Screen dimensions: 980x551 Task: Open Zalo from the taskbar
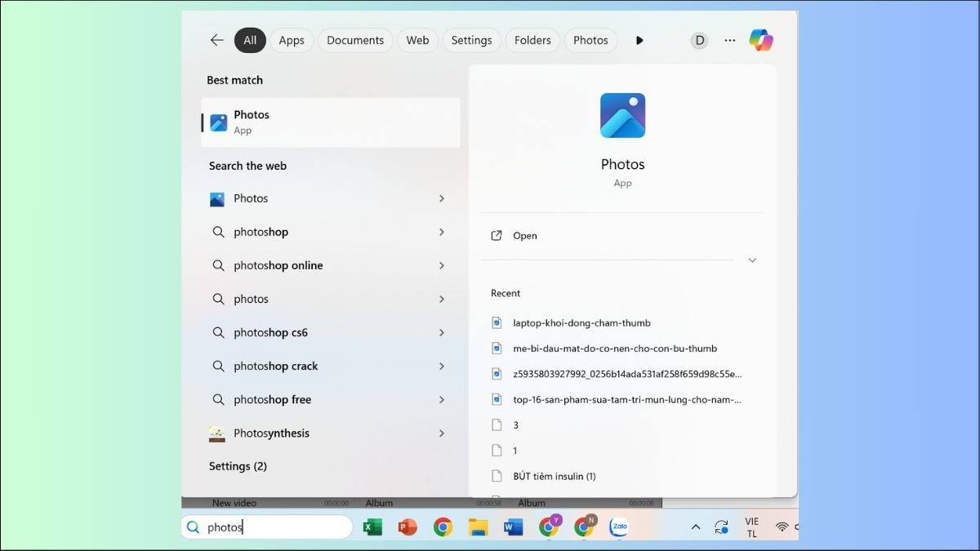619,527
